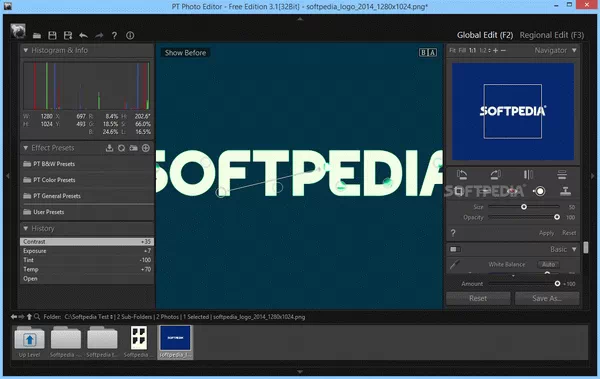Collapse the History panel
The width and height of the screenshot is (600, 379).
tap(26, 229)
